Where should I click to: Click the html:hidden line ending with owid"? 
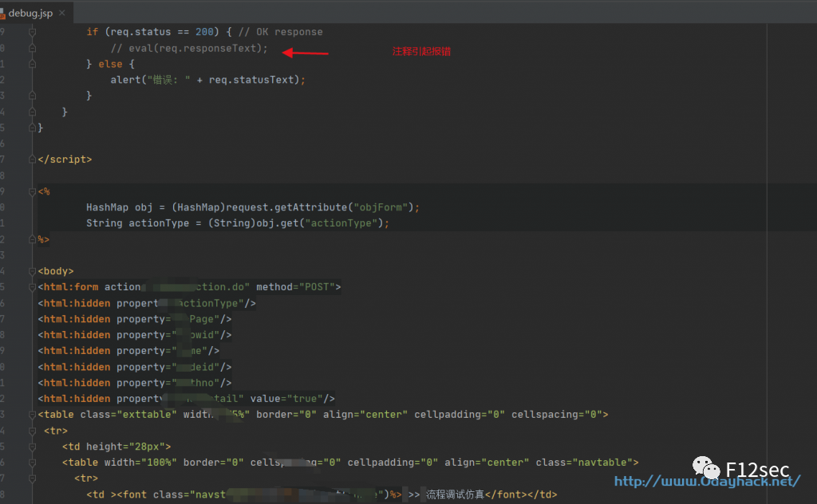(x=134, y=335)
